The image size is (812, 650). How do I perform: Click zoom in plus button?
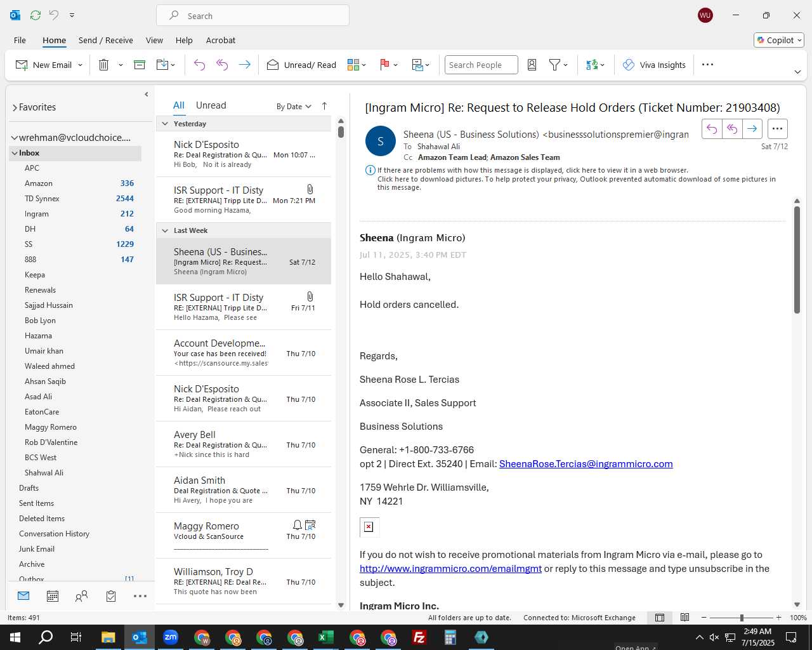779,618
